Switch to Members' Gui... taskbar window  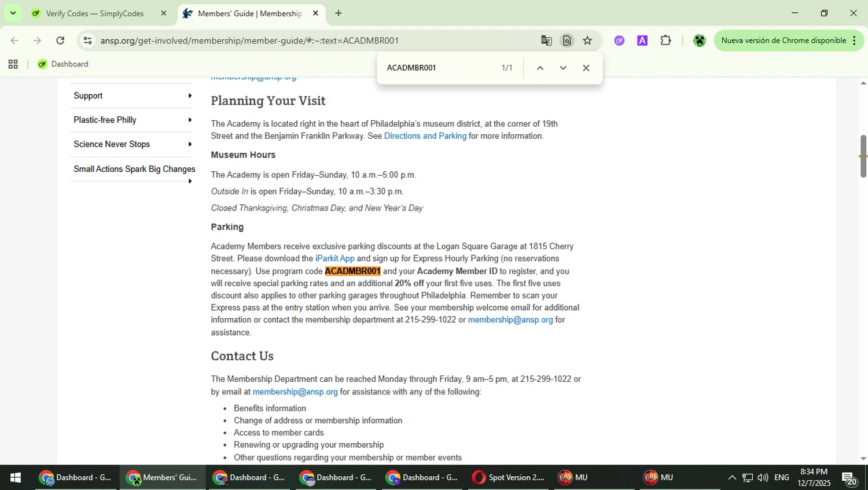coord(162,478)
